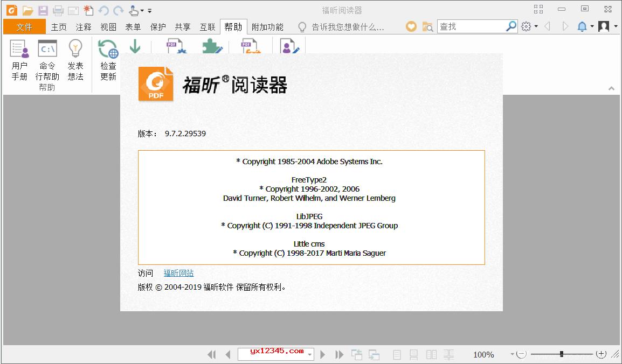
Task: Undo the last action
Action: pos(103,11)
